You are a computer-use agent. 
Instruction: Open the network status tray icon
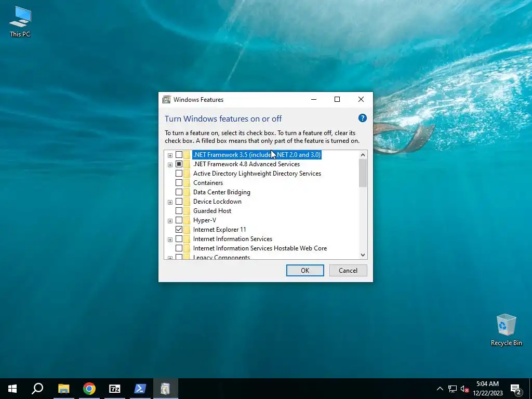tap(453, 389)
